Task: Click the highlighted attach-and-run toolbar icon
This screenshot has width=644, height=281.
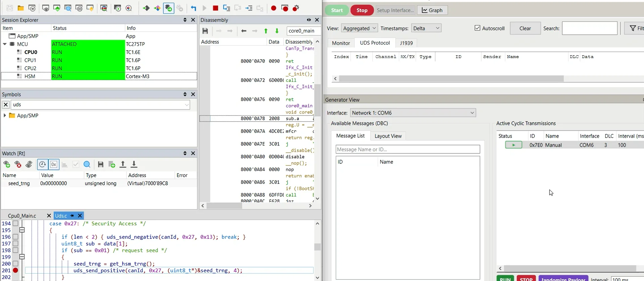Action: pyautogui.click(x=168, y=8)
